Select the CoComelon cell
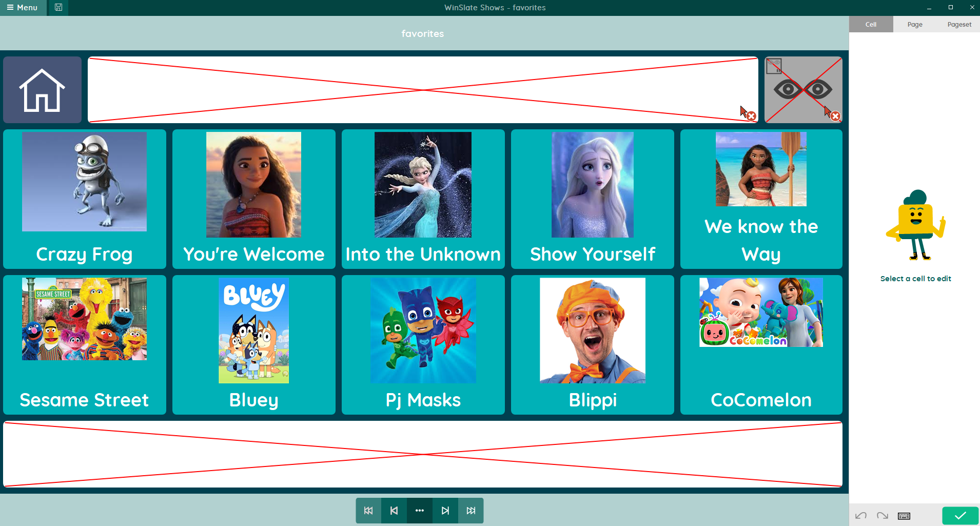The height and width of the screenshot is (526, 980). click(x=761, y=345)
